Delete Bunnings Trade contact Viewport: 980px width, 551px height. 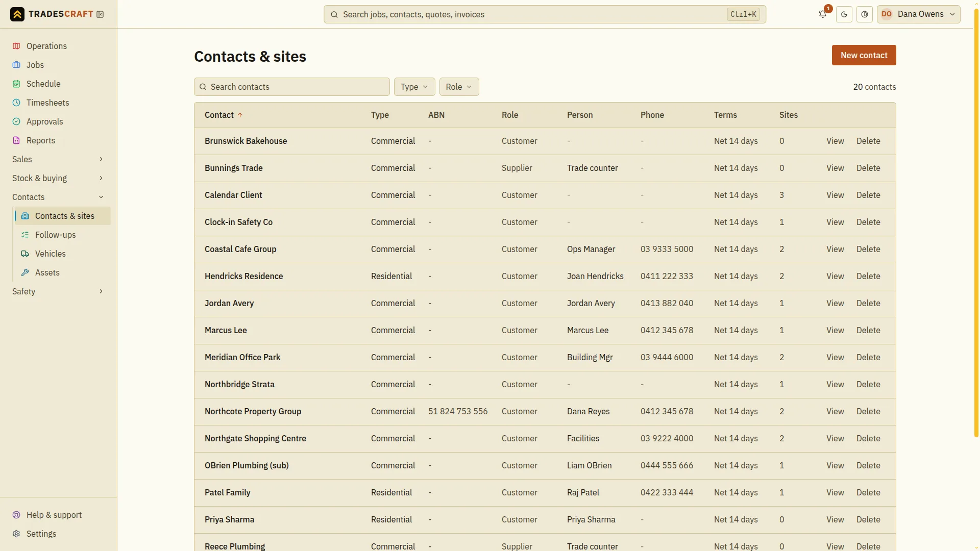tap(868, 168)
